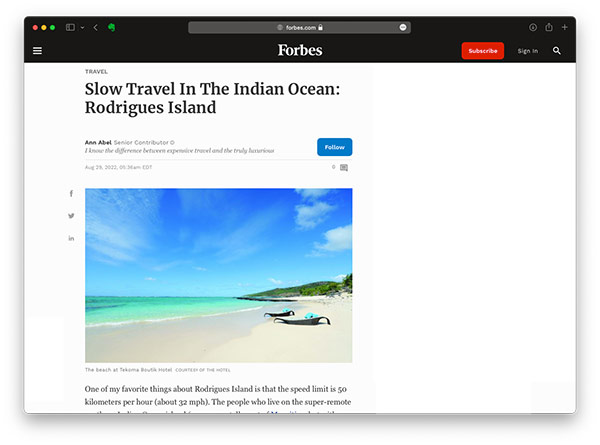Viewport: 600px width, 445px height.
Task: Open page options in address bar
Action: point(403,27)
